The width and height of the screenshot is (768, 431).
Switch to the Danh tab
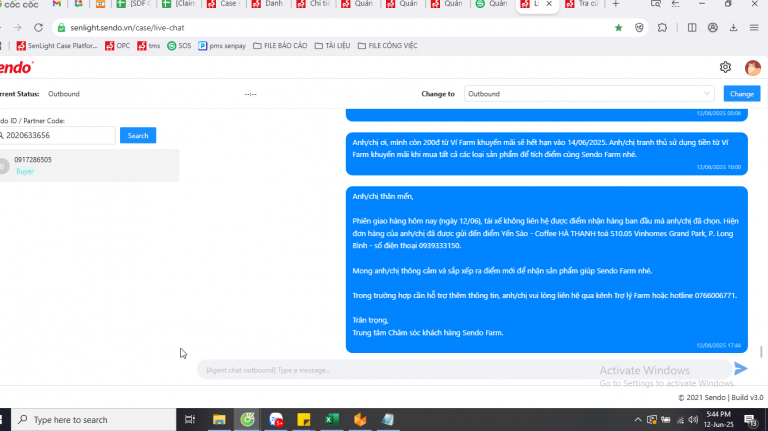coord(268,4)
